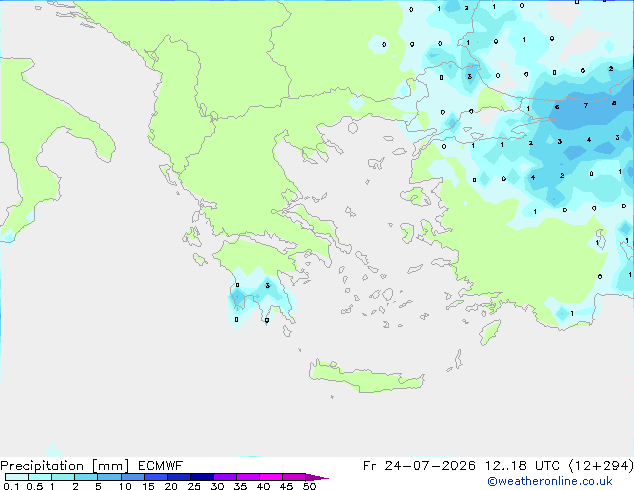
Task: Click the time range '12..18 UTC'
Action: 523,466
